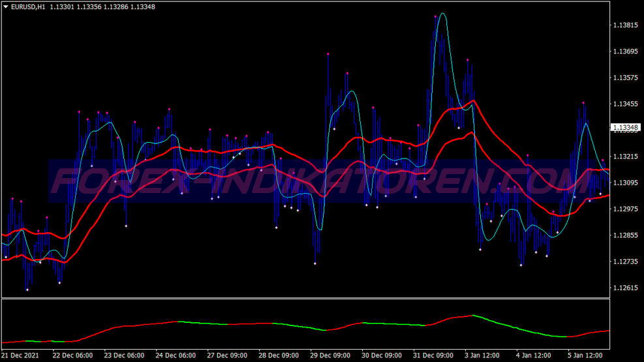This screenshot has width=644, height=362.
Task: Click the white fractal dot below the 29 Dec low
Action: coord(315,264)
